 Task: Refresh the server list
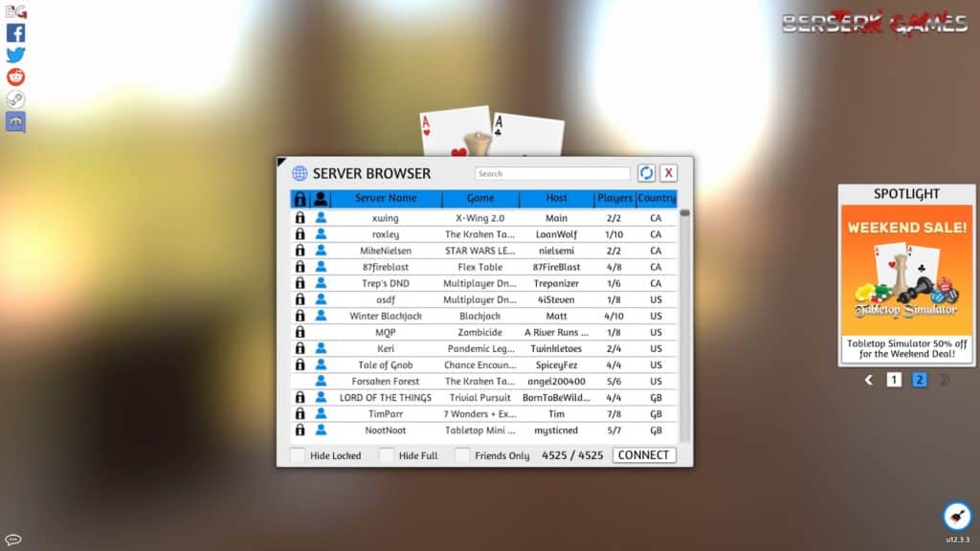[646, 173]
